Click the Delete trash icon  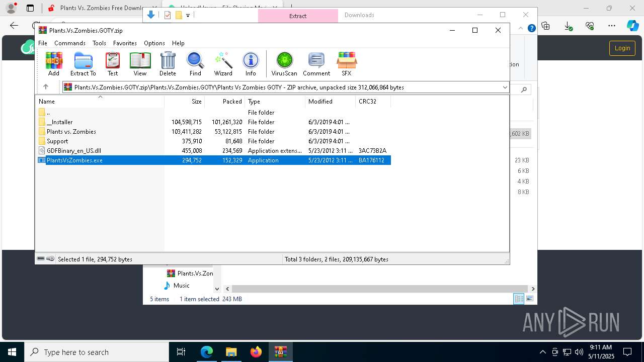click(168, 64)
